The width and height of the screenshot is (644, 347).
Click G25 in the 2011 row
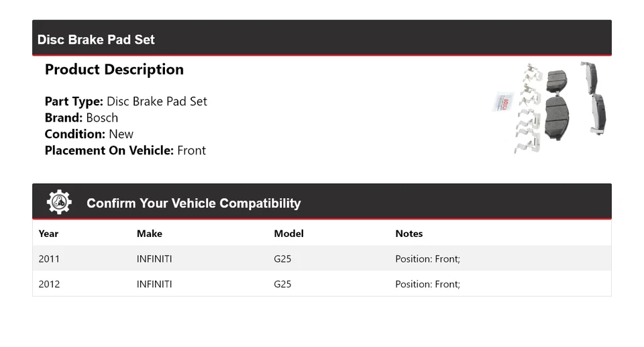(x=282, y=258)
